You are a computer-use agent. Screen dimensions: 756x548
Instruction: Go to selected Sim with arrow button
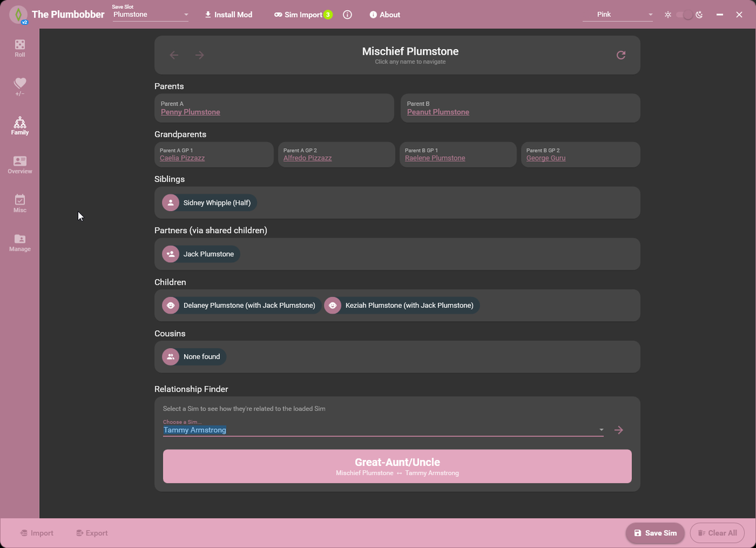tap(619, 430)
